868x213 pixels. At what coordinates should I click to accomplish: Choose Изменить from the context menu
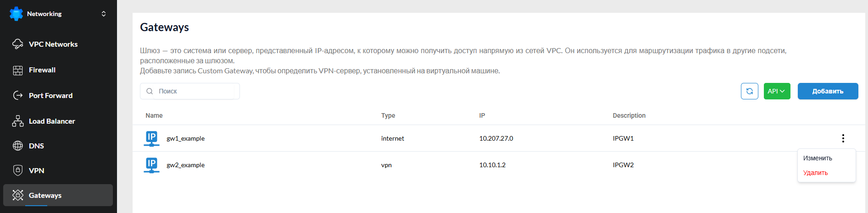click(x=818, y=158)
